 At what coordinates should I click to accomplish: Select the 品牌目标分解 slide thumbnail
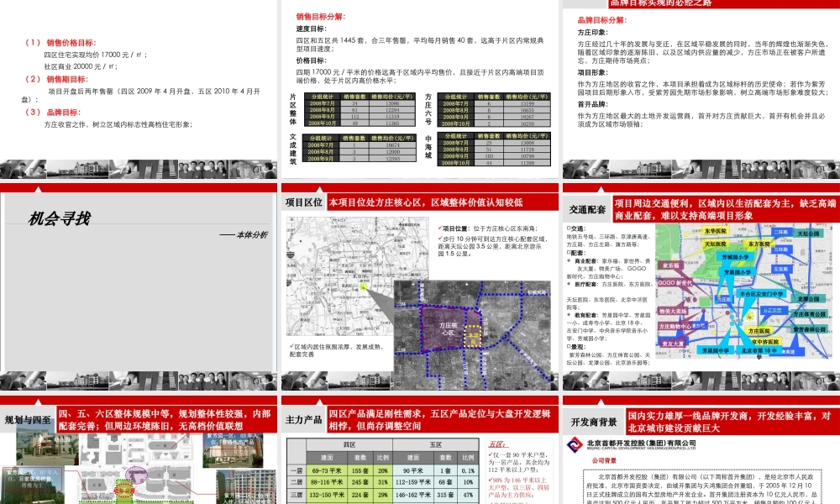click(701, 89)
